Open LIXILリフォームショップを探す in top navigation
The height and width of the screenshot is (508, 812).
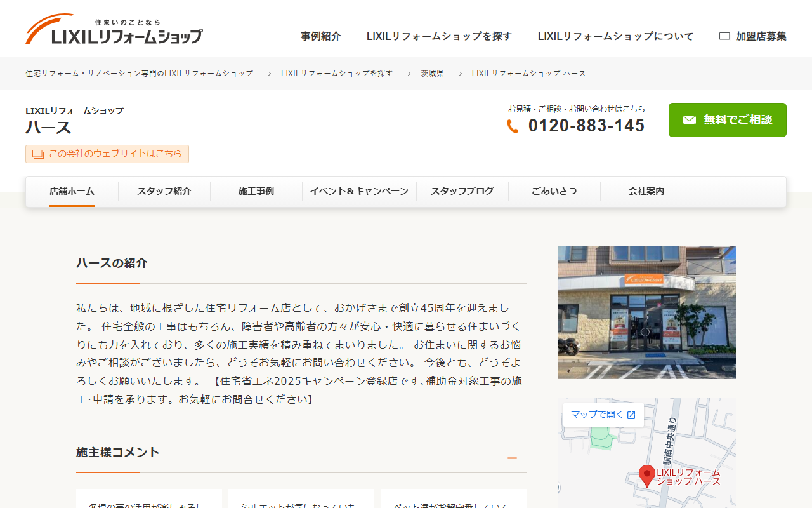(x=439, y=37)
